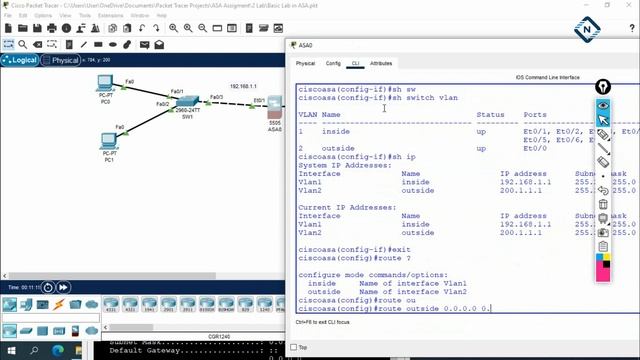Switch to Logical workspace view
640x360 pixels.
pyautogui.click(x=19, y=60)
